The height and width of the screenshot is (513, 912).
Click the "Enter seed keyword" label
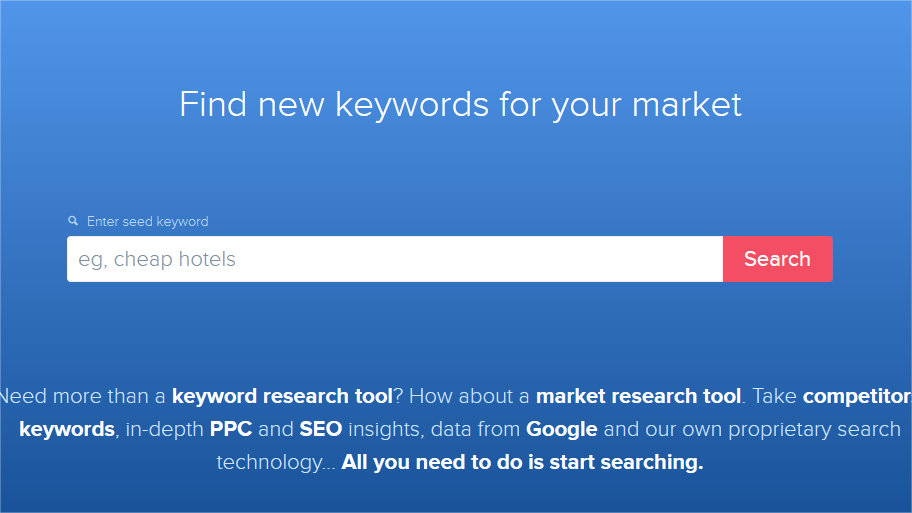(147, 221)
